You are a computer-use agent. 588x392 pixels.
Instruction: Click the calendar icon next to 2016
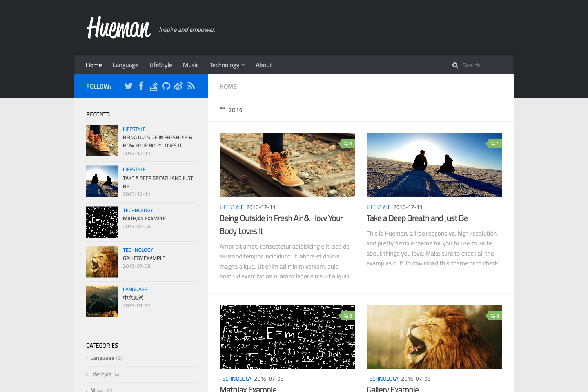(x=223, y=109)
